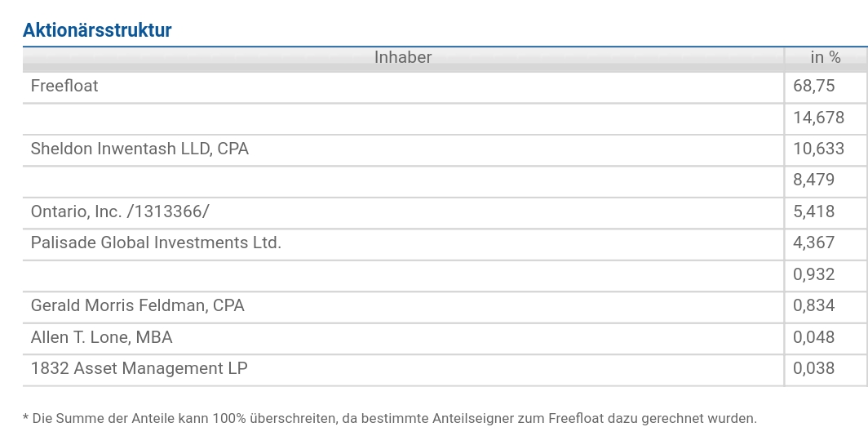Screen dimensions: 868x436
Task: Select the Freefloat row label
Action: (x=64, y=86)
